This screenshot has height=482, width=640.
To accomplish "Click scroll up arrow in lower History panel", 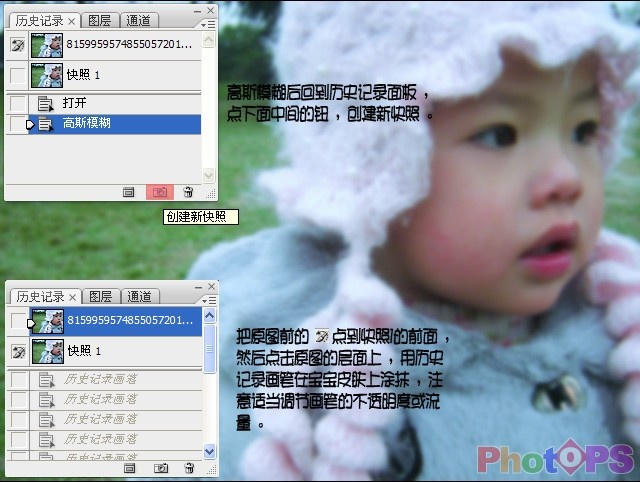I will click(x=209, y=315).
